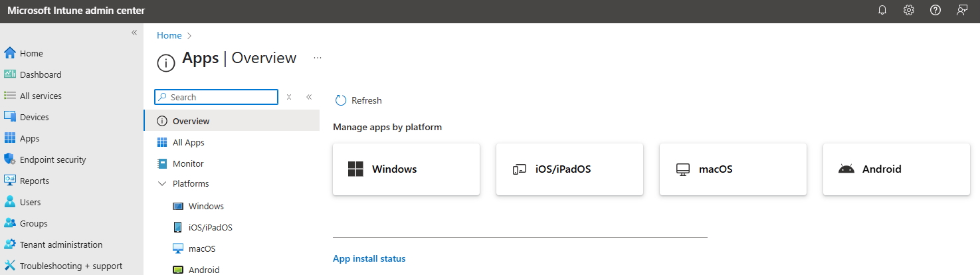This screenshot has width=980, height=275.
Task: Click the Users person icon
Action: 10,202
